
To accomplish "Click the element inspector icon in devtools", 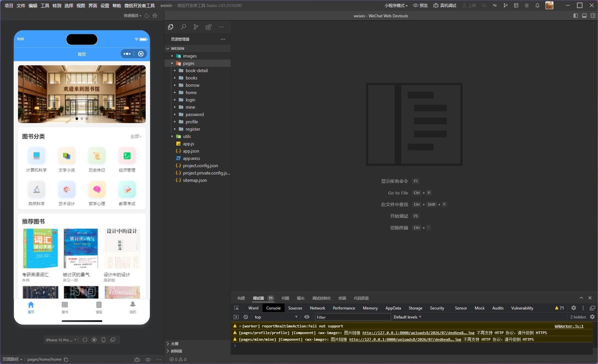I will [x=237, y=308].
